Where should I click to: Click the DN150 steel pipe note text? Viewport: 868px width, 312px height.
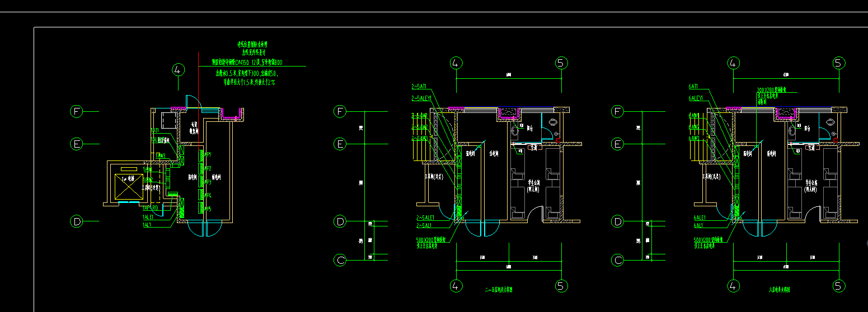coord(246,63)
